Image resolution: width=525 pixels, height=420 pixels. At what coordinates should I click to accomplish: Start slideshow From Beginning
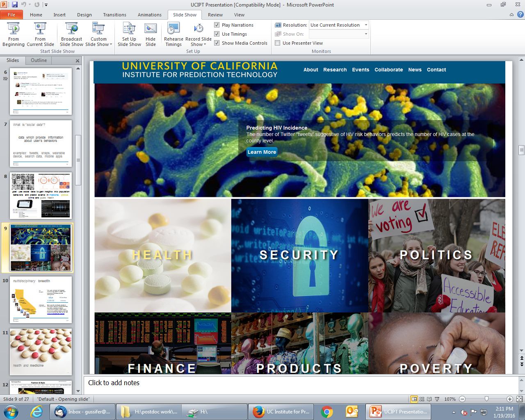tap(14, 34)
